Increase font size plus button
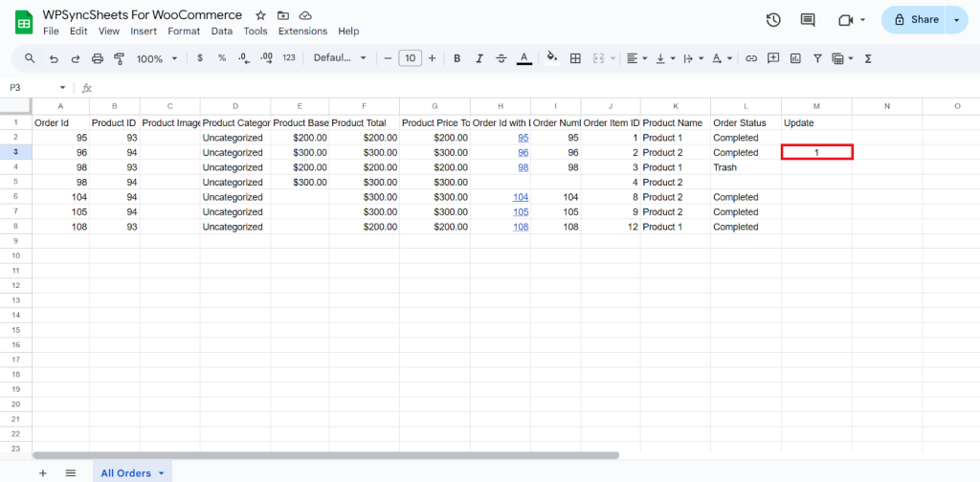 432,58
